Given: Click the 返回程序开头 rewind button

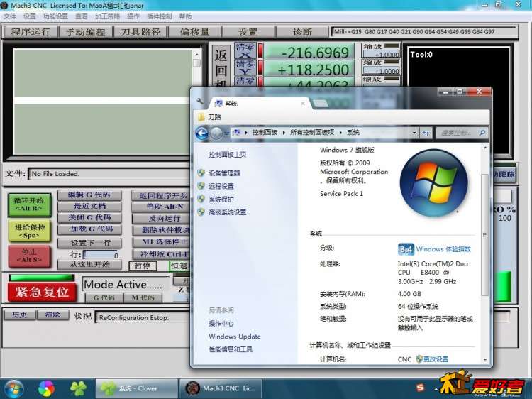Looking at the screenshot, I should pyautogui.click(x=162, y=195).
